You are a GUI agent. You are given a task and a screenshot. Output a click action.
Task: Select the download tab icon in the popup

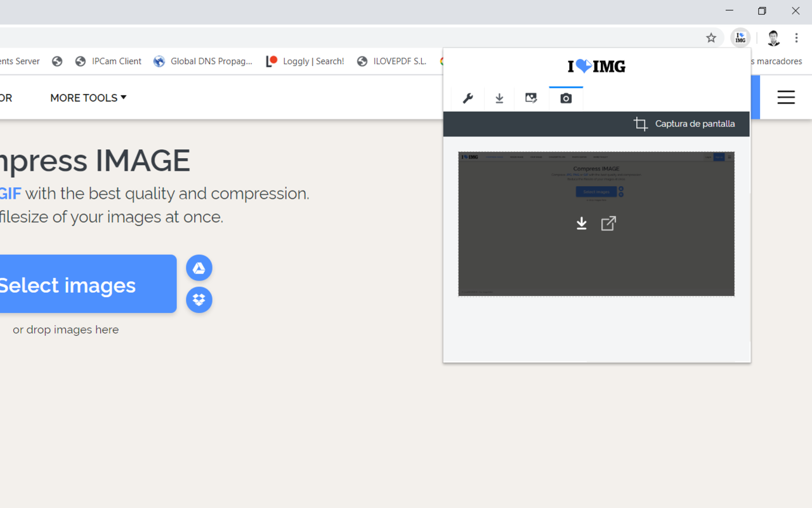pyautogui.click(x=499, y=98)
